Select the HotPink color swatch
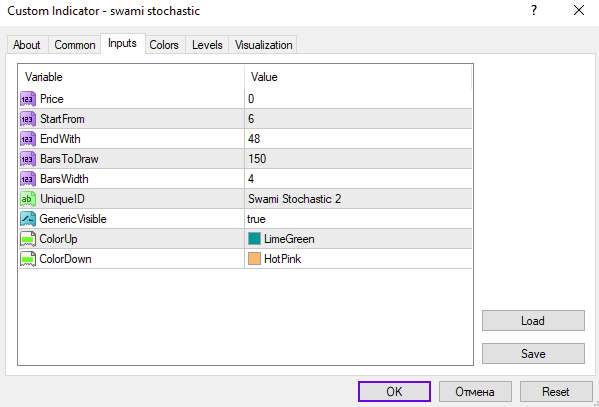 click(x=254, y=259)
